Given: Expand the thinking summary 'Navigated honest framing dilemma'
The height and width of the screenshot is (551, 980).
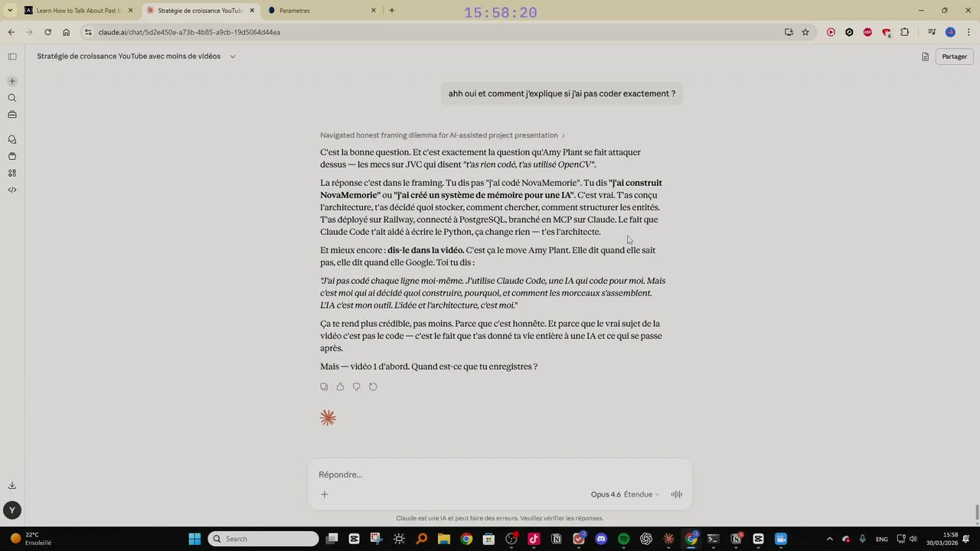Looking at the screenshot, I should pos(443,135).
